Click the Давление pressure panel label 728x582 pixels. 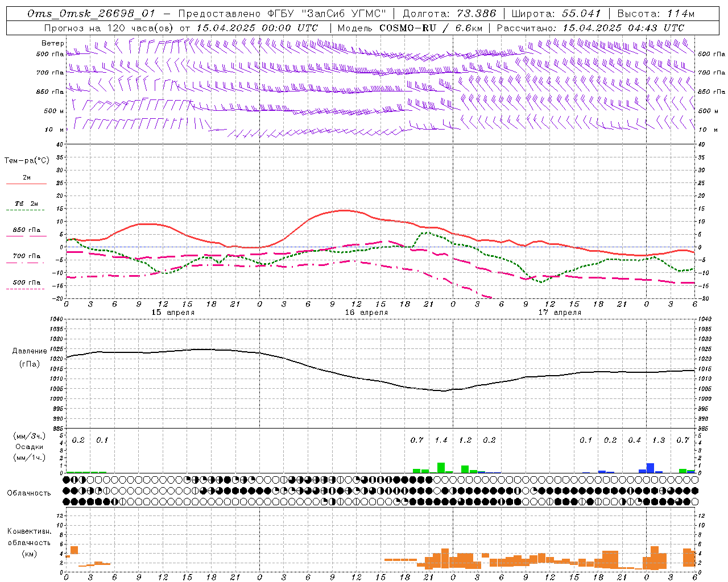30,351
